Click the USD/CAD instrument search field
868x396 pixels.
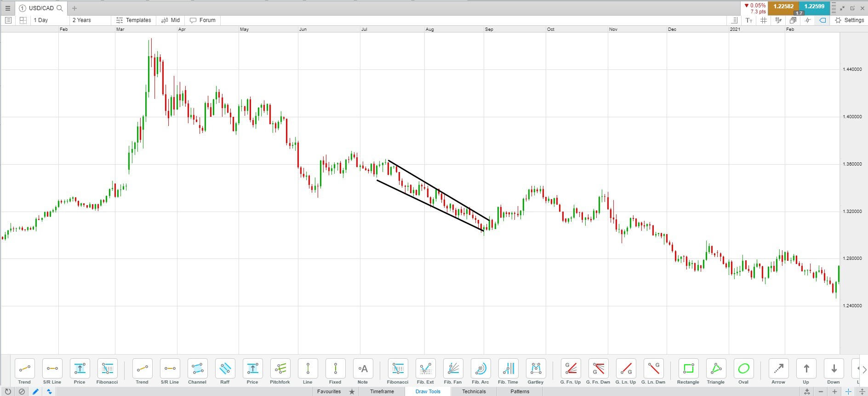click(x=41, y=8)
